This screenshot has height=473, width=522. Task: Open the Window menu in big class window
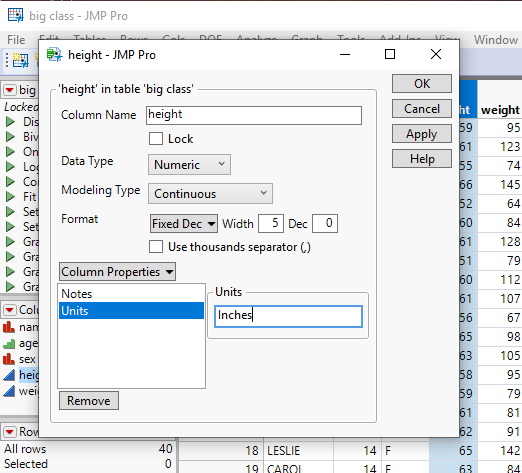[x=496, y=40]
